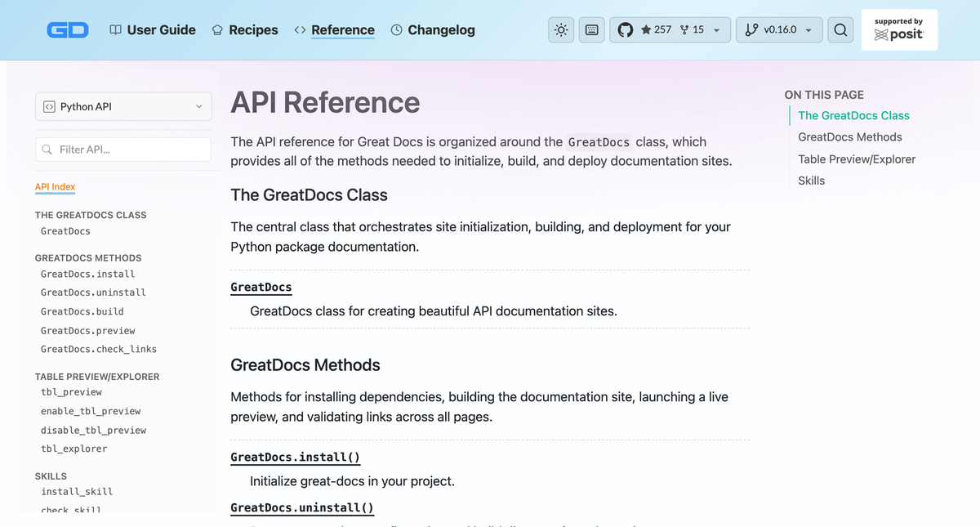Select GreatDocs.build in the sidebar
The width and height of the screenshot is (980, 527).
click(82, 311)
